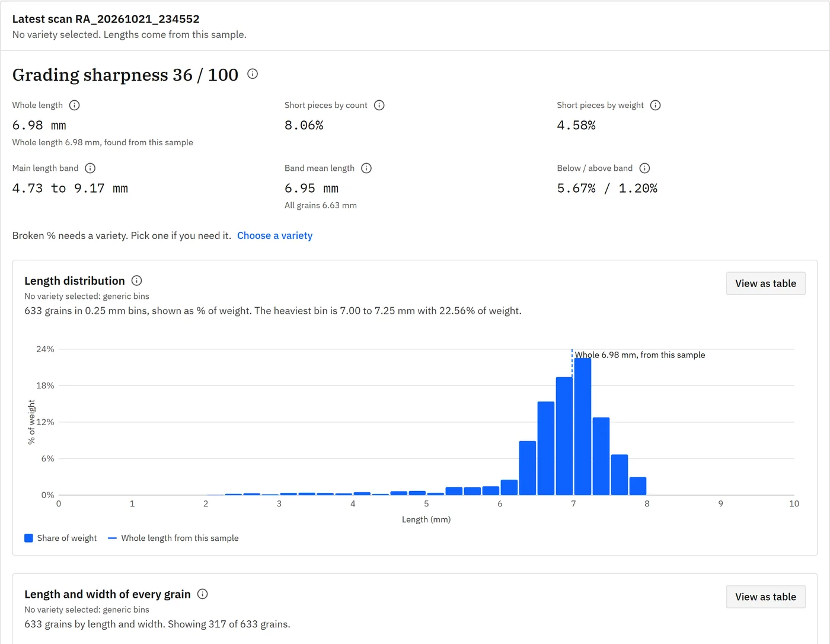830x644 pixels.
Task: Show info for Main length band
Action: point(90,168)
